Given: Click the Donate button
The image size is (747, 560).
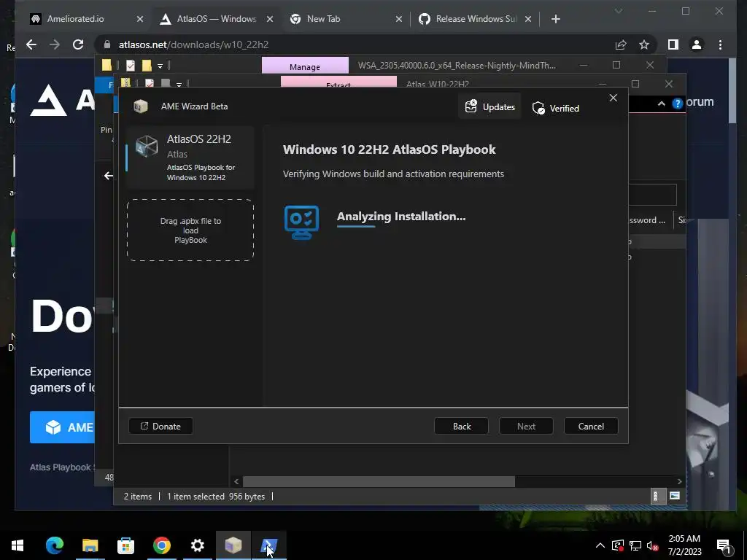Looking at the screenshot, I should pyautogui.click(x=160, y=426).
